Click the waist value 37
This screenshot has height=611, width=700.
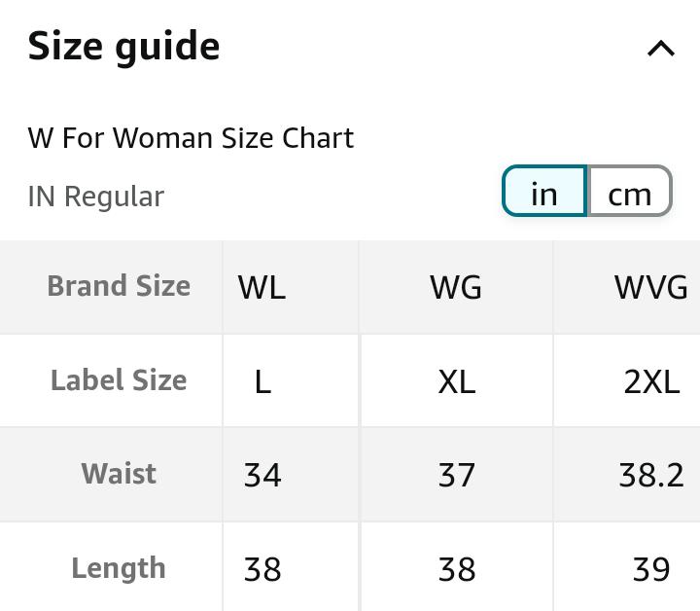tap(456, 475)
